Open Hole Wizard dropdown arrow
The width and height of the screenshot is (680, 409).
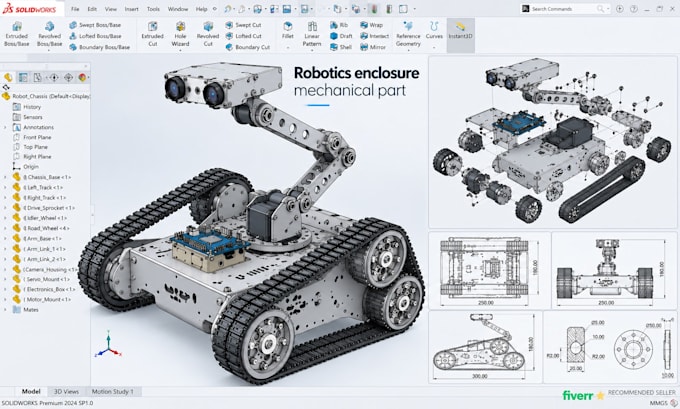pyautogui.click(x=180, y=50)
